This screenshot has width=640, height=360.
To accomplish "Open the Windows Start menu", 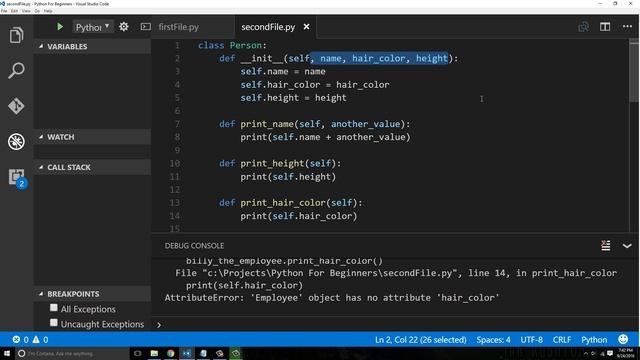I will point(7,353).
